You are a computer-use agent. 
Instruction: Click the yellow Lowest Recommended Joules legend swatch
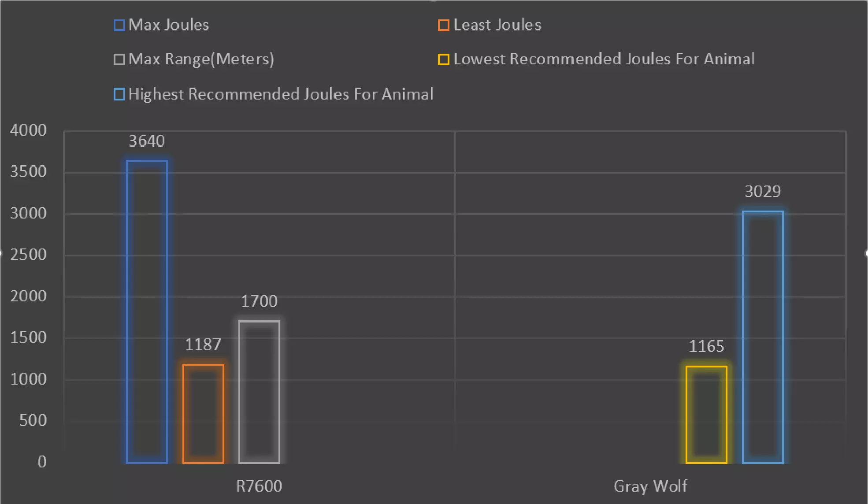444,59
